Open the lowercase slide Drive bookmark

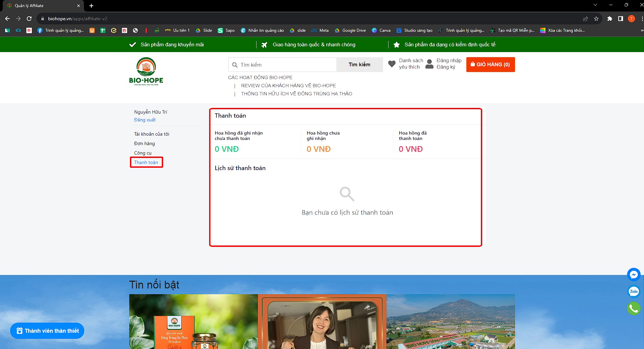(x=298, y=30)
